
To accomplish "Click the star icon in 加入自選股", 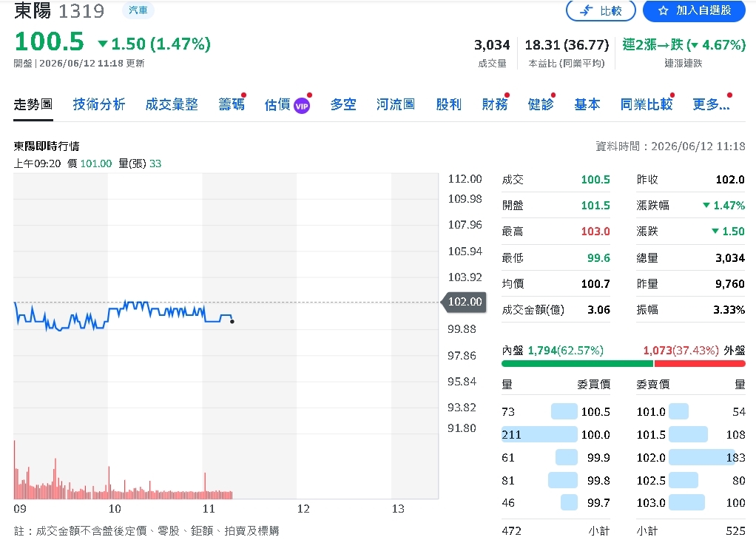I will pyautogui.click(x=663, y=10).
